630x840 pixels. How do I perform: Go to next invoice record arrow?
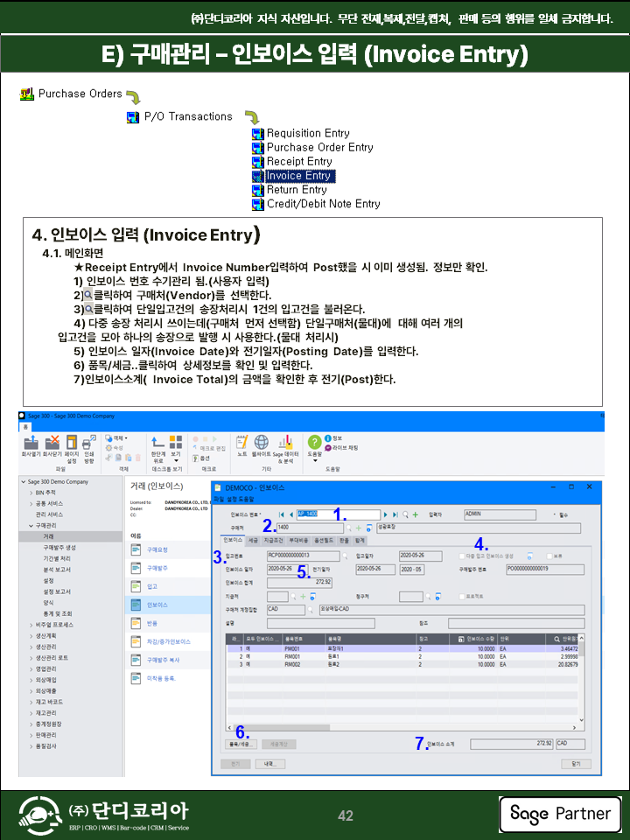385,514
